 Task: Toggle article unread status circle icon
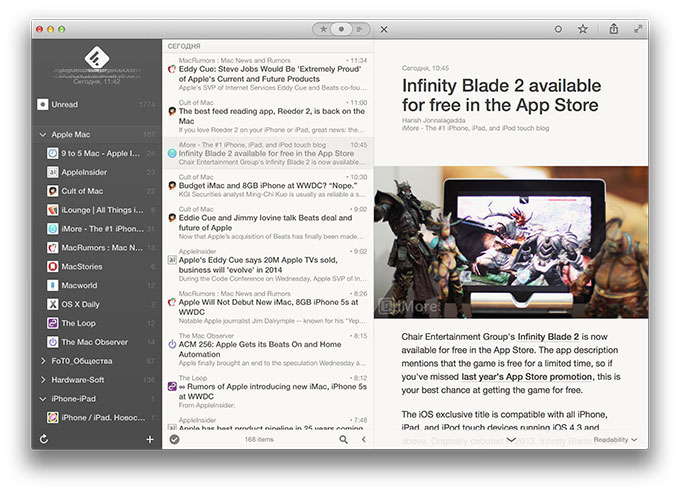click(558, 29)
